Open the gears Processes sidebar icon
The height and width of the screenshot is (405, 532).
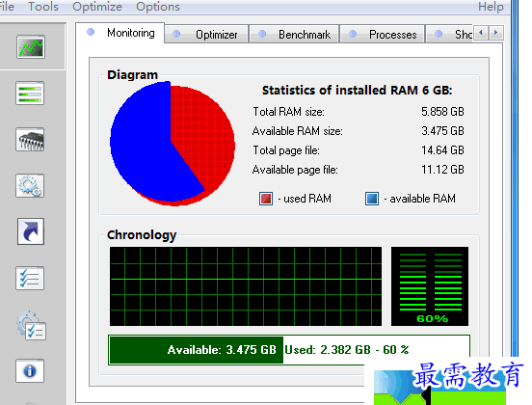(30, 186)
